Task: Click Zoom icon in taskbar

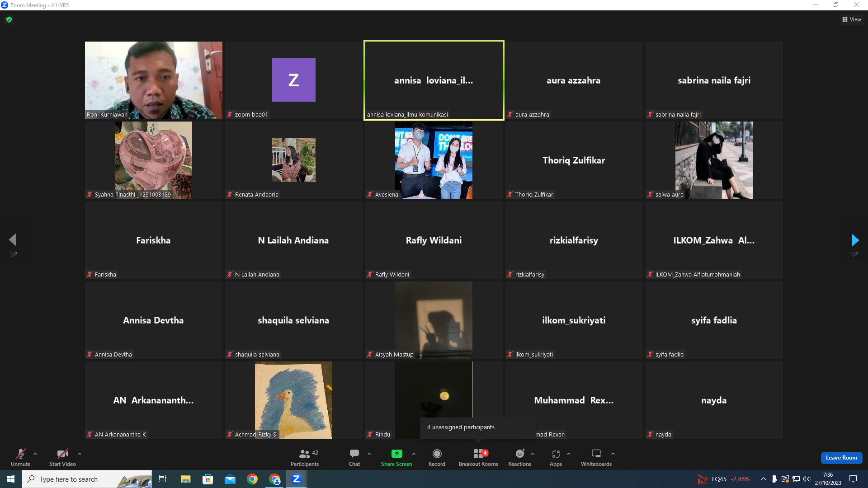Action: click(x=297, y=479)
